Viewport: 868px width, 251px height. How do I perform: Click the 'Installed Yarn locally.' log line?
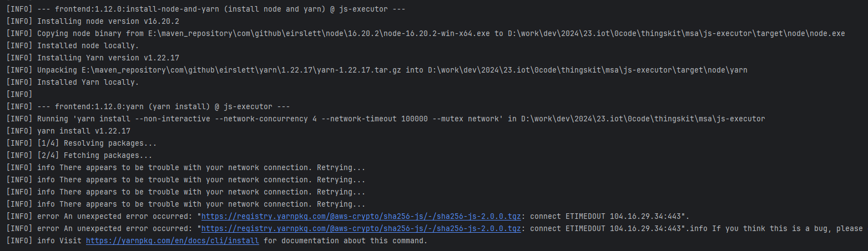(x=88, y=82)
